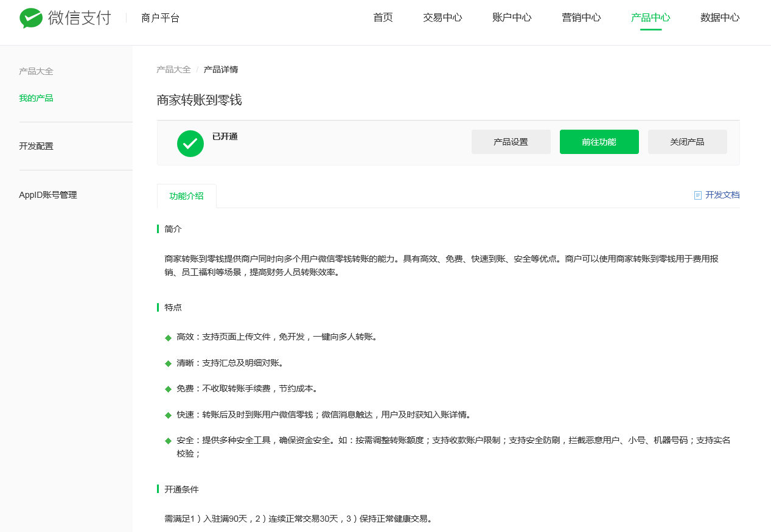771x532 pixels.
Task: Click the 快速 feature bullet text
Action: tap(324, 415)
